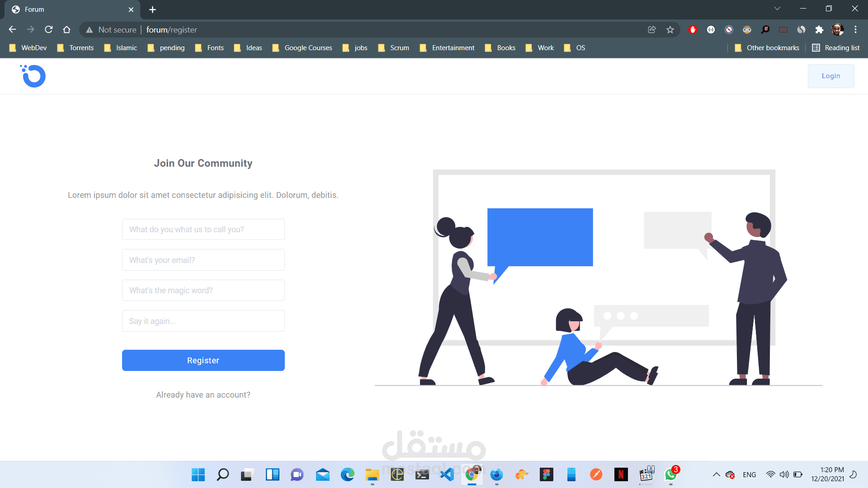Open the browser home page icon
Viewport: 868px width, 488px height.
coord(67,30)
